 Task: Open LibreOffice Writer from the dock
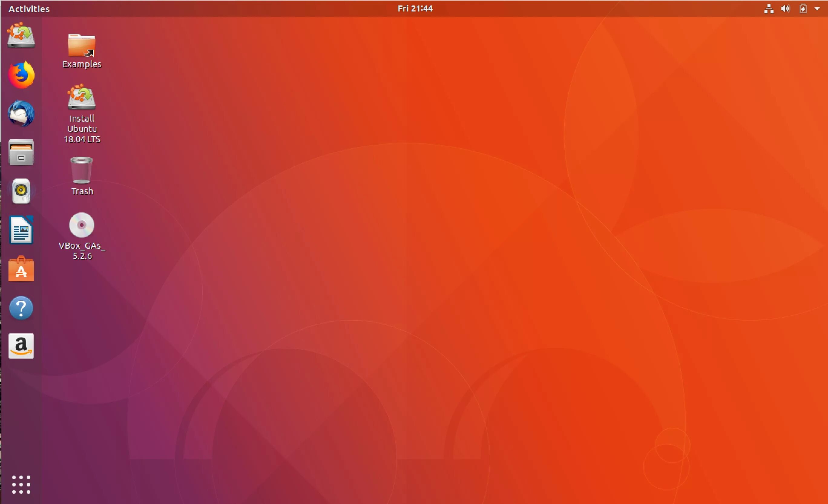pos(21,230)
